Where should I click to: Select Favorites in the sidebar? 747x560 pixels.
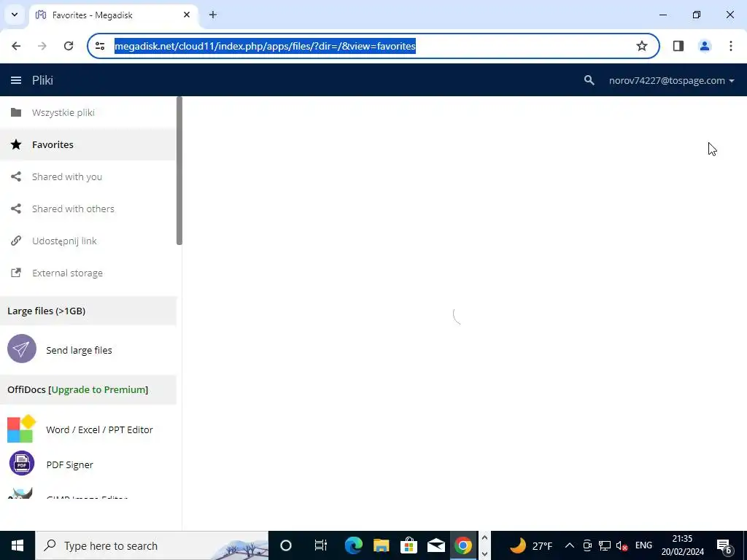[x=88, y=144]
